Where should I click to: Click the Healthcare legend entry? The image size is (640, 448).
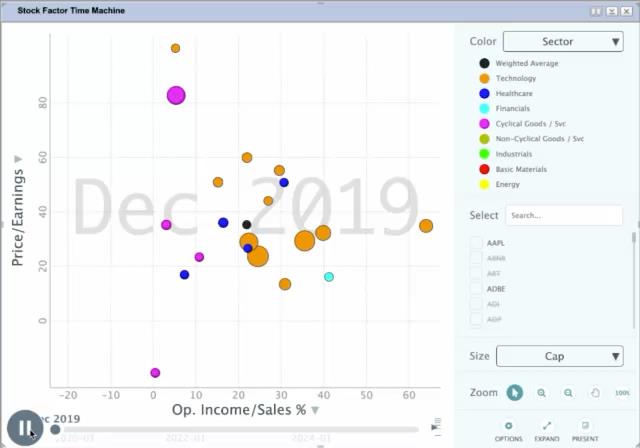(x=514, y=93)
